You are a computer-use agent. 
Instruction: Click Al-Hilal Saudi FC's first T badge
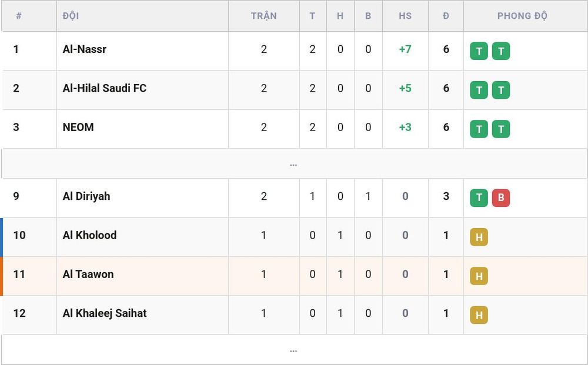(x=479, y=90)
